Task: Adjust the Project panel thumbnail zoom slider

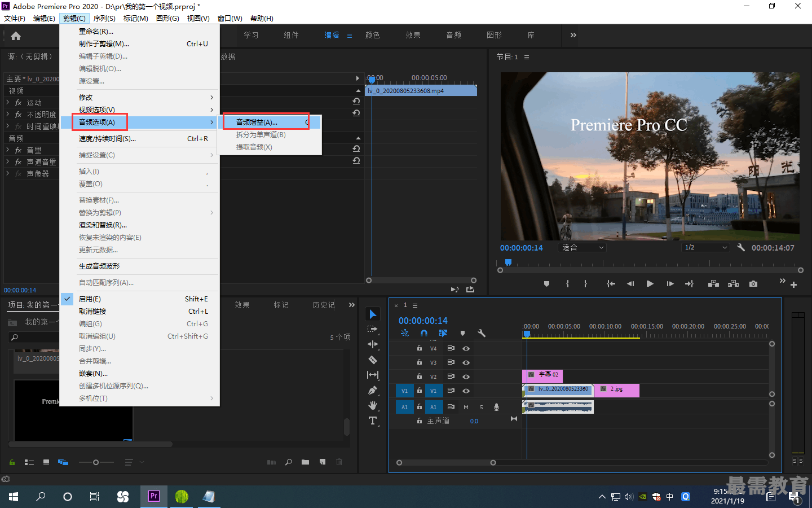Action: [95, 462]
